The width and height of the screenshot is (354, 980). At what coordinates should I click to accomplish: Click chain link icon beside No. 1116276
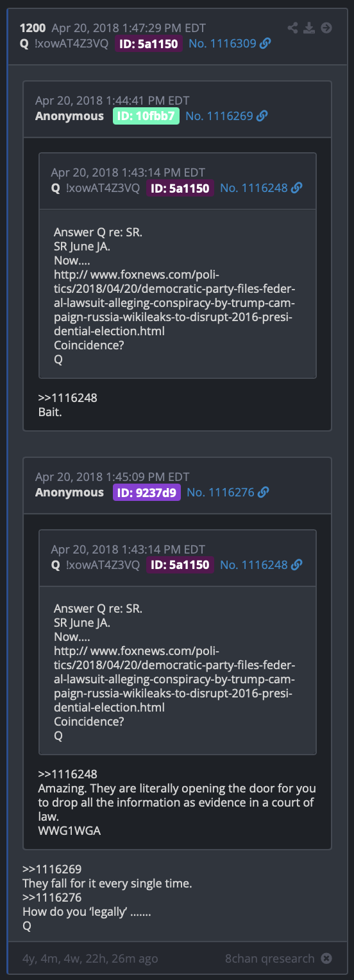[263, 493]
